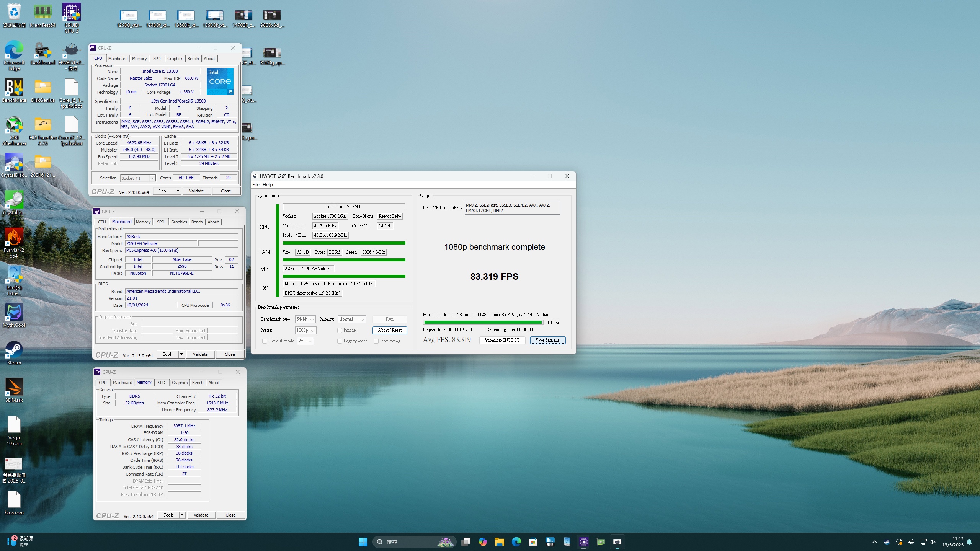This screenshot has width=980, height=551.
Task: Expand Tools arrow in Mainboard window
Action: (181, 354)
